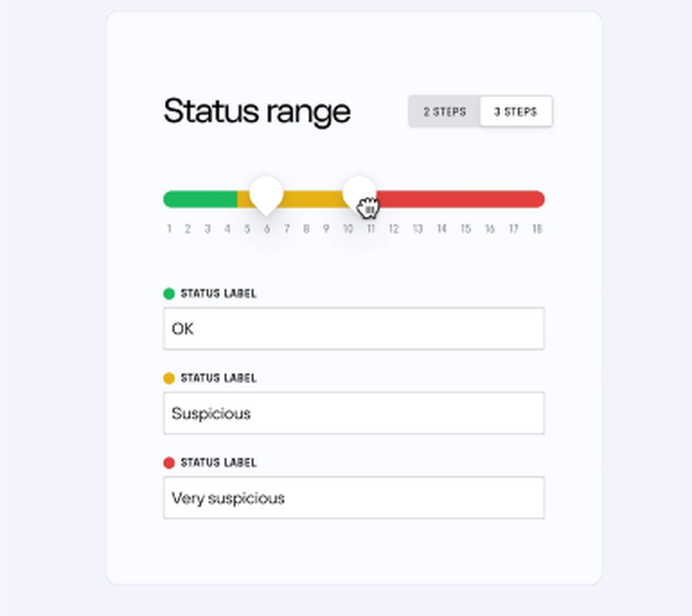This screenshot has width=692, height=616.
Task: Select the 2 STEPS option
Action: [444, 111]
